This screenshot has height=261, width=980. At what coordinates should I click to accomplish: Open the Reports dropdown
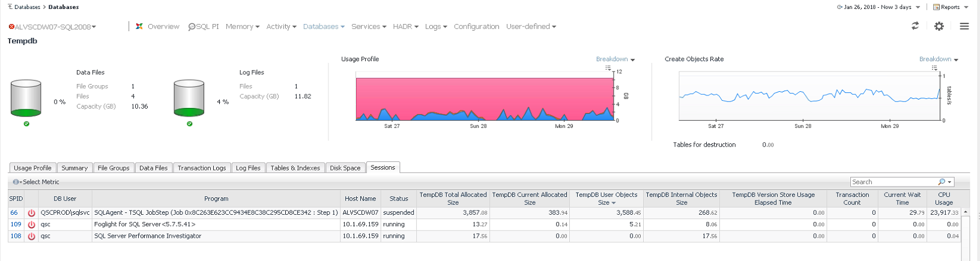coord(951,7)
